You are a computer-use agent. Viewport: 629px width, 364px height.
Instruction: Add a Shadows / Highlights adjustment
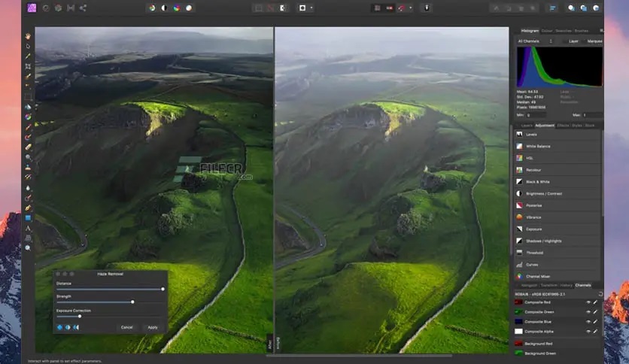(x=558, y=241)
